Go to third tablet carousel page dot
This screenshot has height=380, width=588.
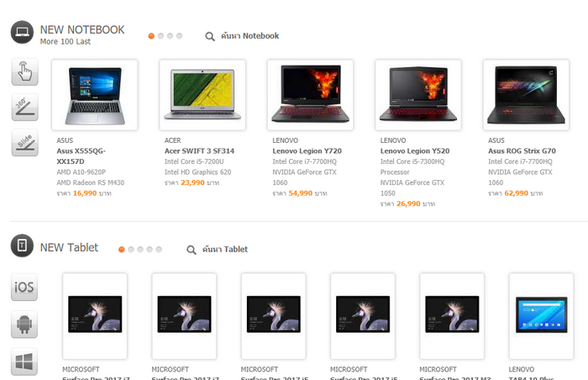140,250
